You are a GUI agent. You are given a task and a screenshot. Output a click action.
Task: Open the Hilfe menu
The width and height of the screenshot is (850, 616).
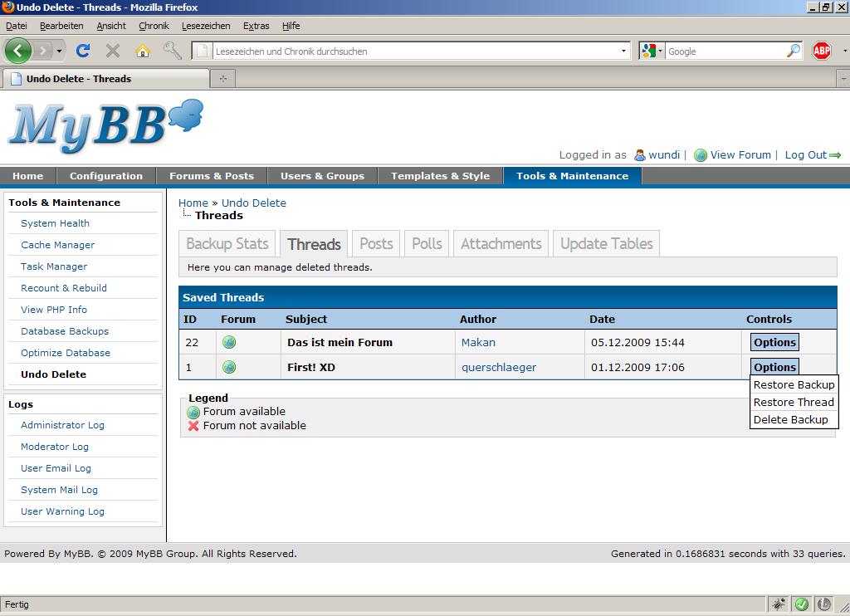tap(291, 26)
